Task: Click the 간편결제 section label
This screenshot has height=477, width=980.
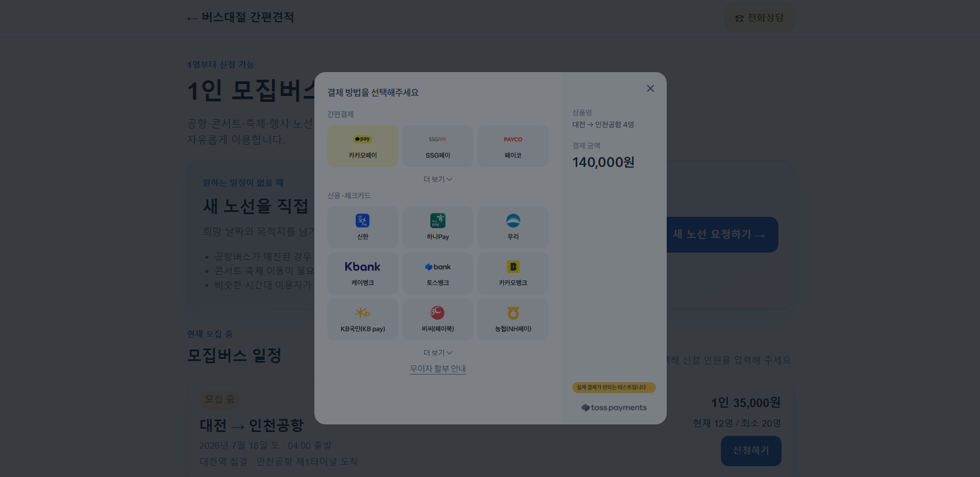Action: [x=340, y=114]
